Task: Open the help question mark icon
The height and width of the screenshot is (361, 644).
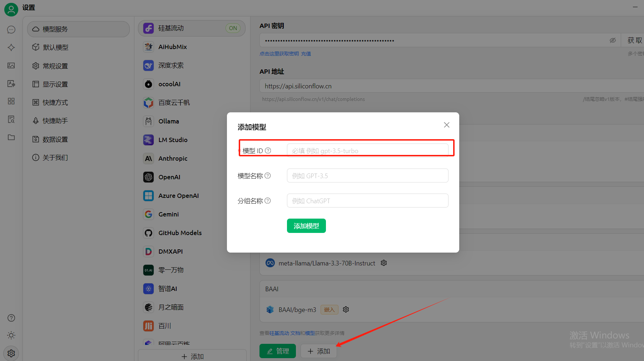Action: point(11,318)
